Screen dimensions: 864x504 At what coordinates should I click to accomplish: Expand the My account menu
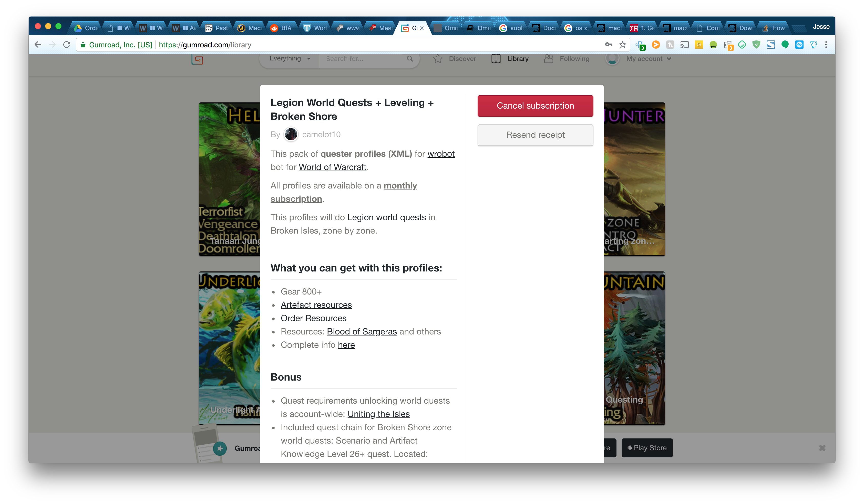coord(649,59)
